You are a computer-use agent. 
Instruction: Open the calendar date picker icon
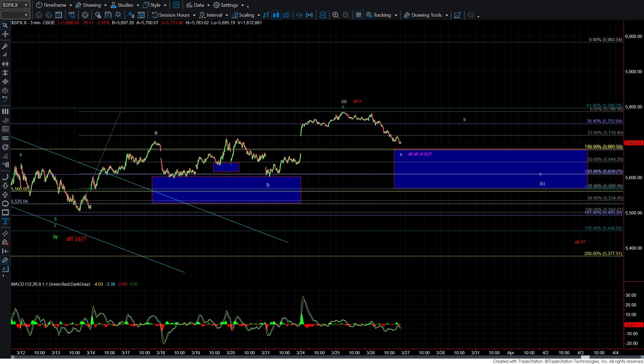(59, 15)
